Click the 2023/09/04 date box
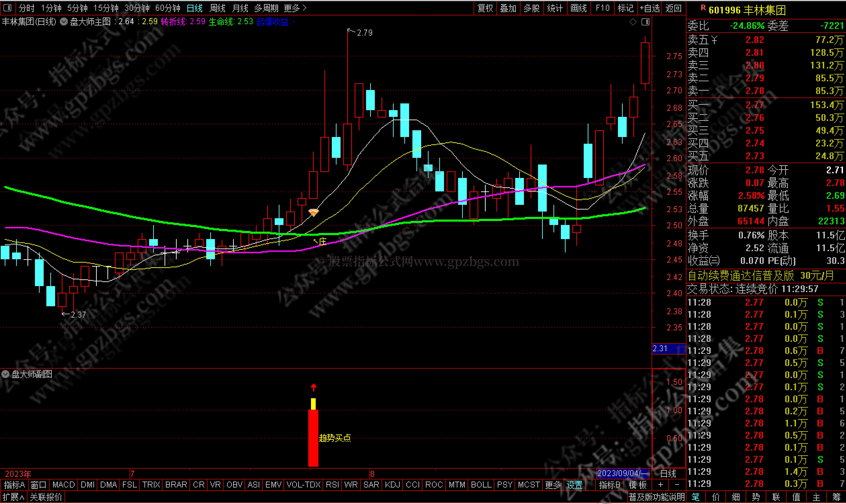 (x=623, y=473)
